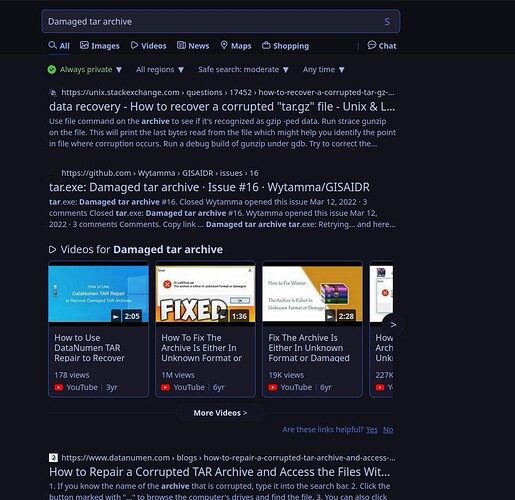The height and width of the screenshot is (500, 515).
Task: Answer Yes to links helpful question
Action: (372, 430)
